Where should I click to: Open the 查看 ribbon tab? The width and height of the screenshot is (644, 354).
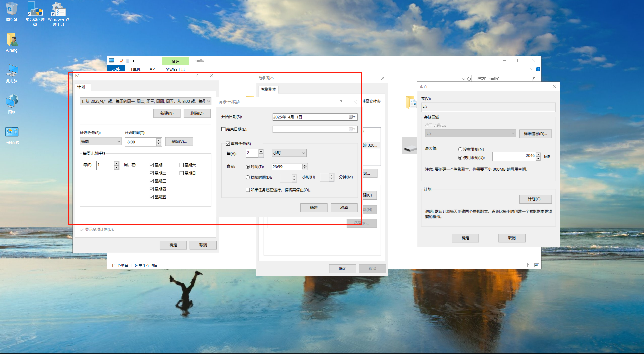pyautogui.click(x=153, y=69)
